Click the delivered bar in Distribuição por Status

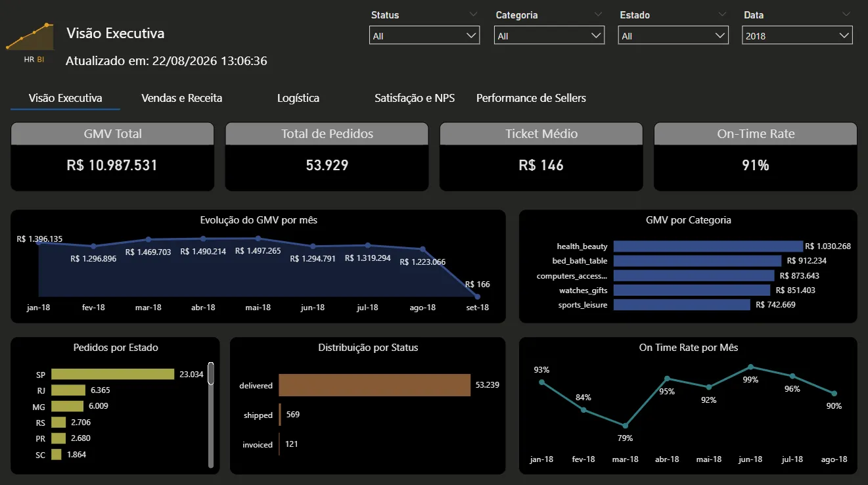pos(375,385)
